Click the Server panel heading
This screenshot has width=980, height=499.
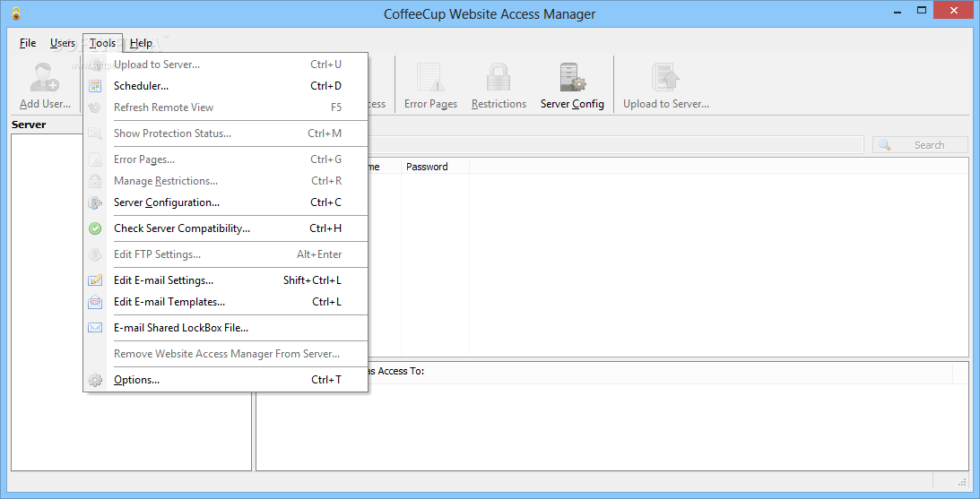click(x=29, y=125)
